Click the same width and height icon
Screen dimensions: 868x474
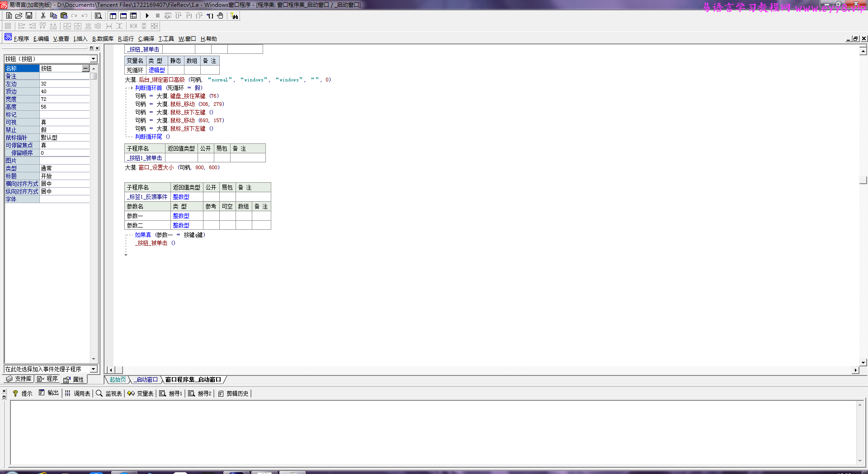click(155, 26)
